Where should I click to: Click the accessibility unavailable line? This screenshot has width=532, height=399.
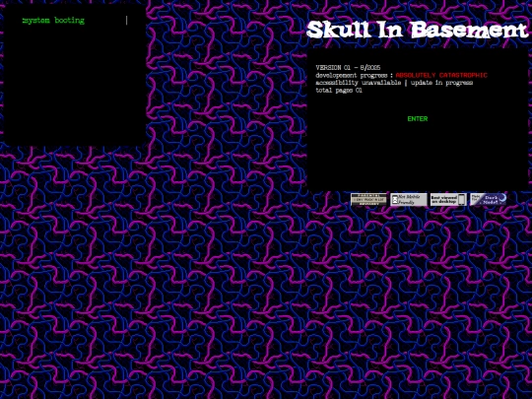(394, 83)
